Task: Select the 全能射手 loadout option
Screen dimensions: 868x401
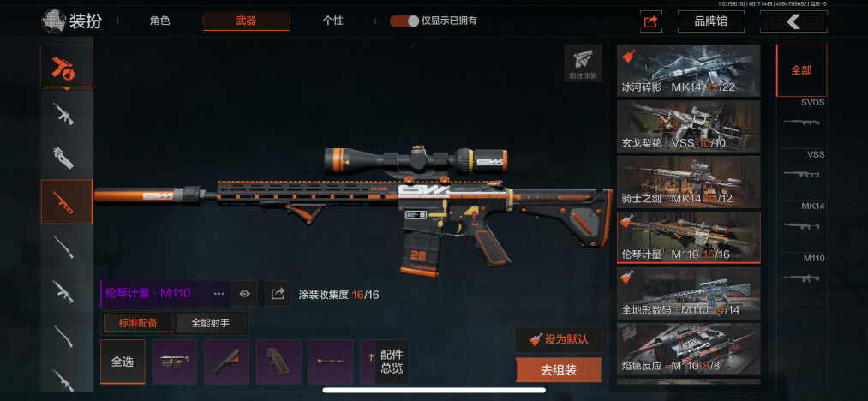Action: coord(210,323)
